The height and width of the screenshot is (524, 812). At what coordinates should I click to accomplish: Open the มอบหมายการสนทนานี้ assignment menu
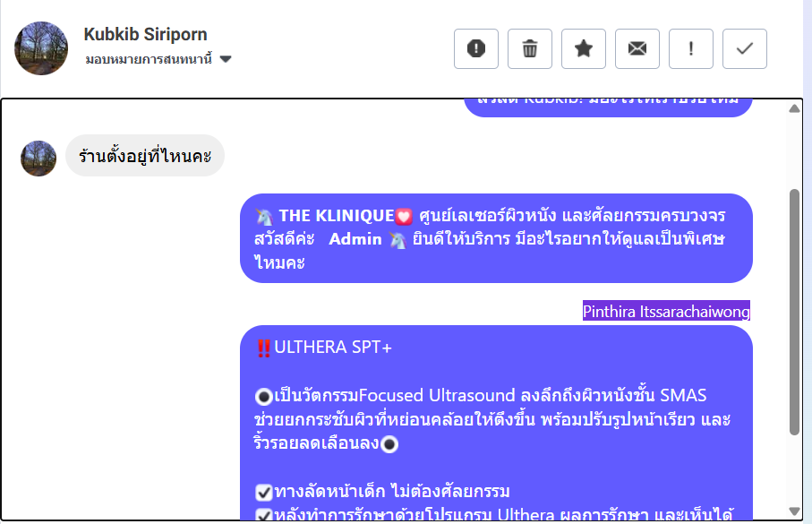click(149, 59)
